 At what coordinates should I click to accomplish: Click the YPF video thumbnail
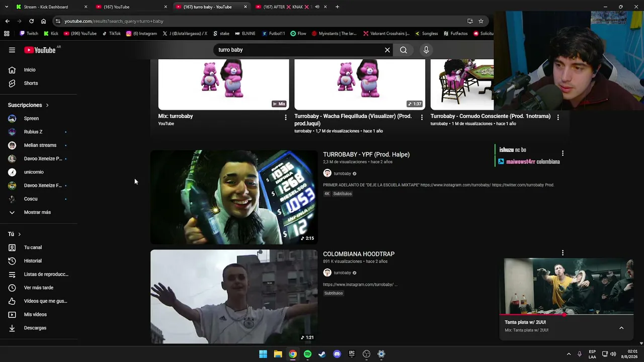(x=234, y=197)
